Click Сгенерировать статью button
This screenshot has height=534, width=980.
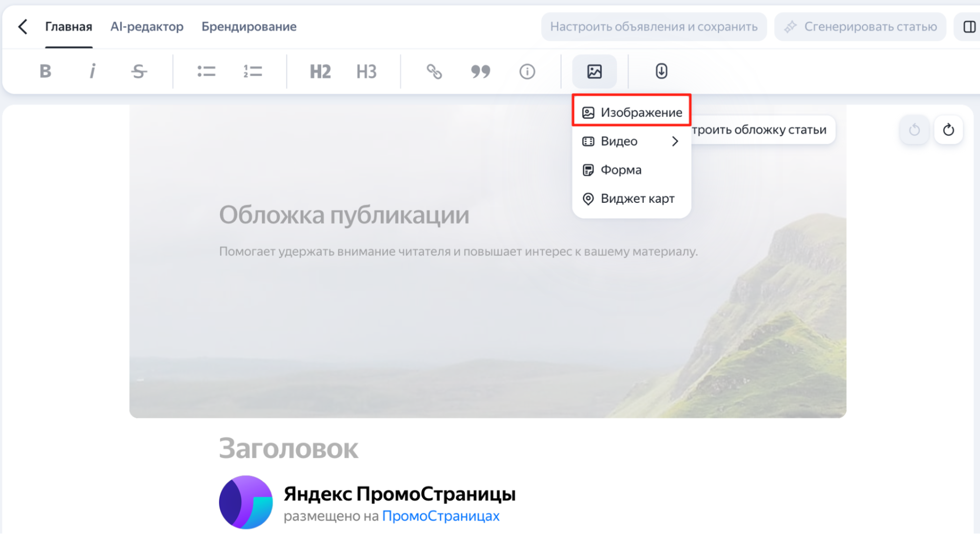pyautogui.click(x=860, y=26)
